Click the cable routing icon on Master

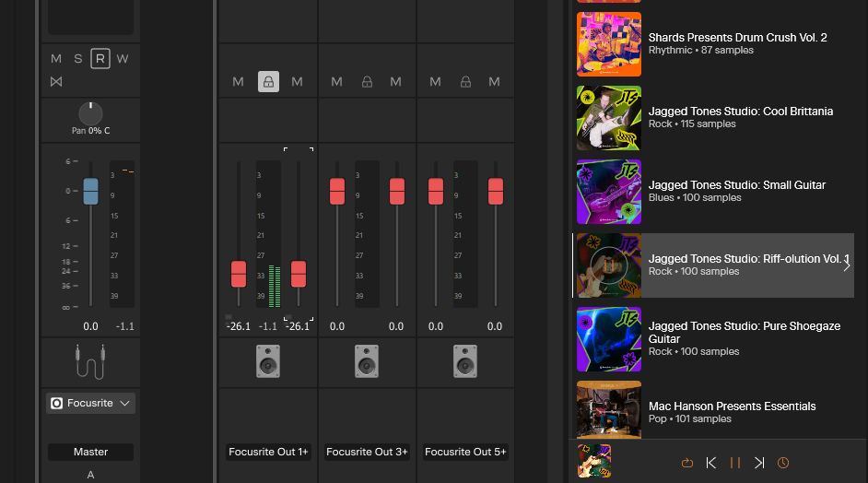pos(90,361)
